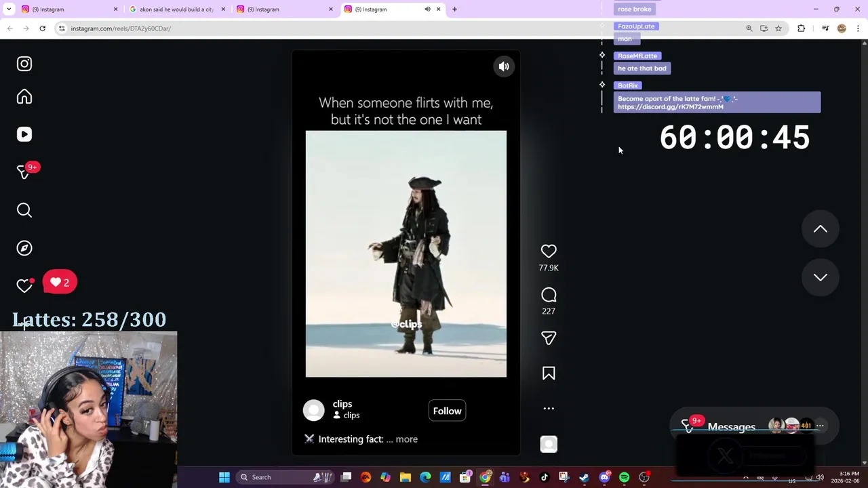This screenshot has height=488, width=868.
Task: Open a new browser tab
Action: (454, 9)
